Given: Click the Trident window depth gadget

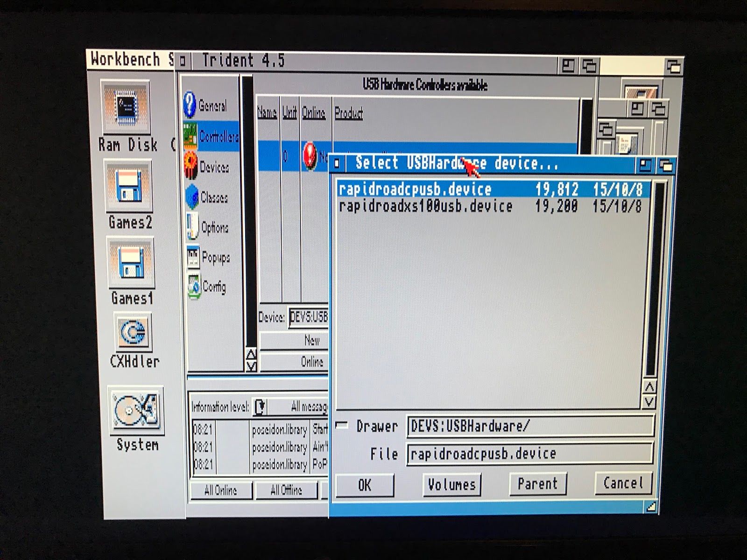Looking at the screenshot, I should tap(589, 66).
